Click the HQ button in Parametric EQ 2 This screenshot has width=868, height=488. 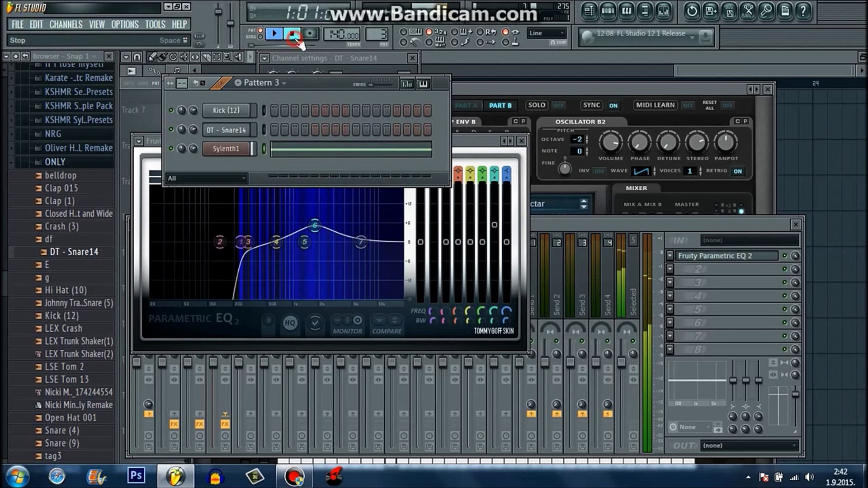point(290,323)
